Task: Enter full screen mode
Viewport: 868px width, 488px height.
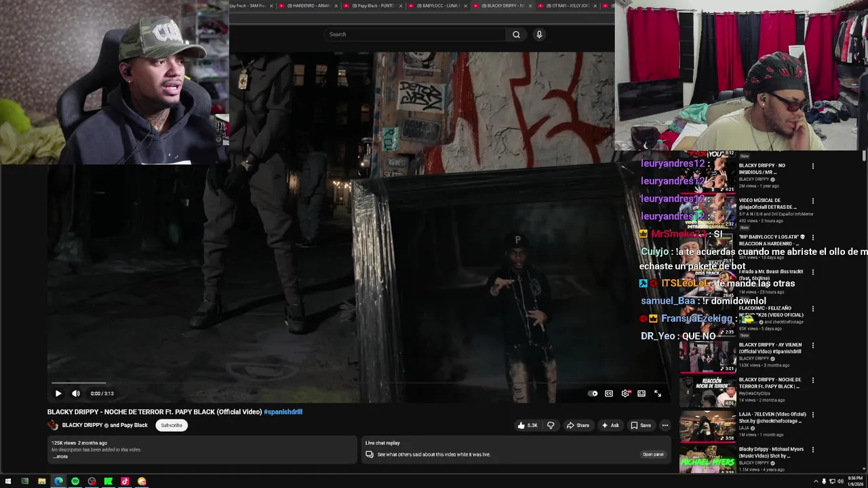Action: point(658,393)
